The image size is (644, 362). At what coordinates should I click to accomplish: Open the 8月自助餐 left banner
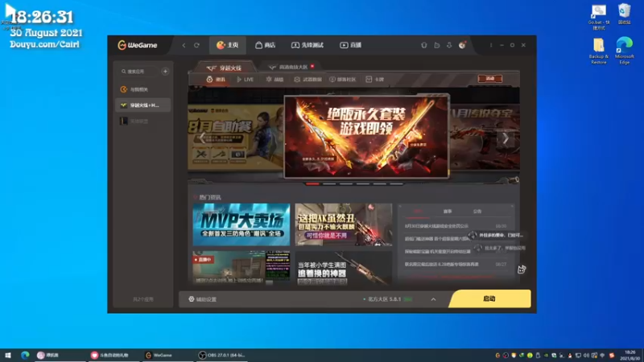point(236,137)
